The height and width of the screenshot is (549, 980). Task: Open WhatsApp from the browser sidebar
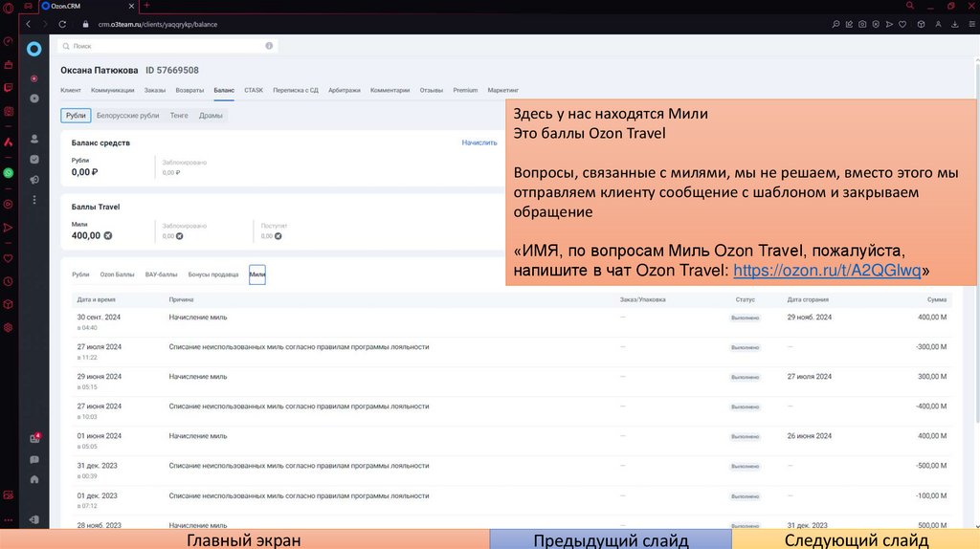coord(8,173)
